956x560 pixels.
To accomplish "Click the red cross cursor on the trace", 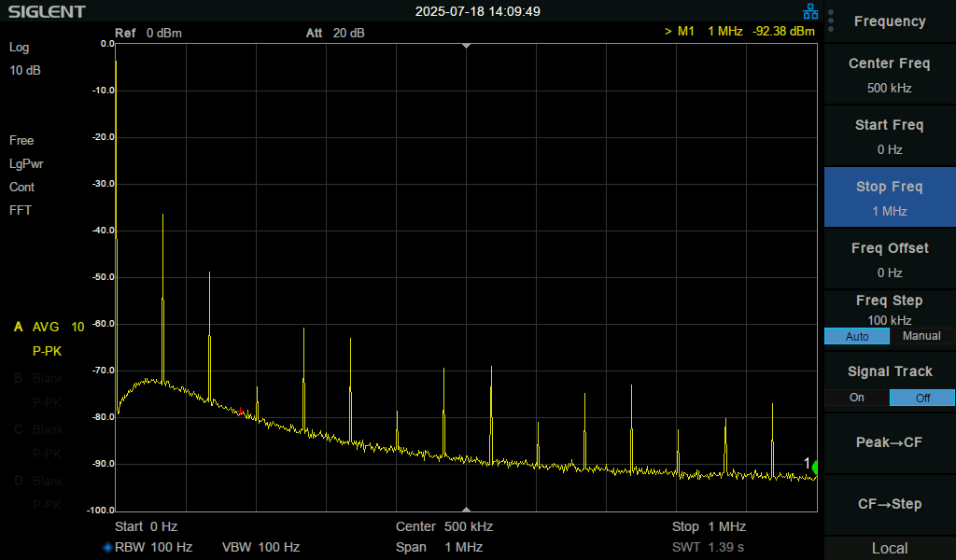I will pyautogui.click(x=241, y=412).
